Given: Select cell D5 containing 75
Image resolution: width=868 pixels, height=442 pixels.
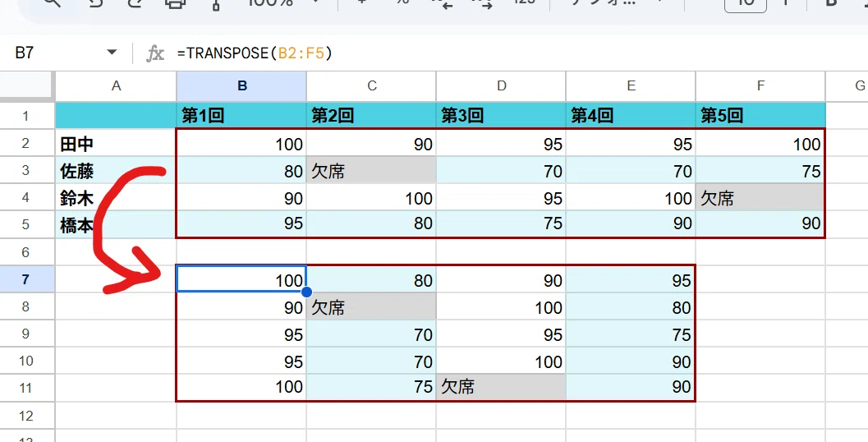Looking at the screenshot, I should pyautogui.click(x=501, y=224).
